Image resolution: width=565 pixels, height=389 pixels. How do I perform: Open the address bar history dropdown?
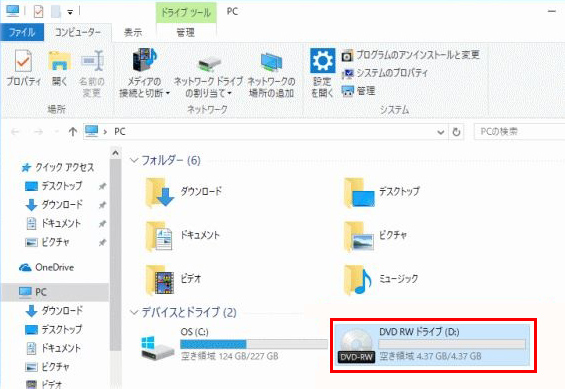440,132
